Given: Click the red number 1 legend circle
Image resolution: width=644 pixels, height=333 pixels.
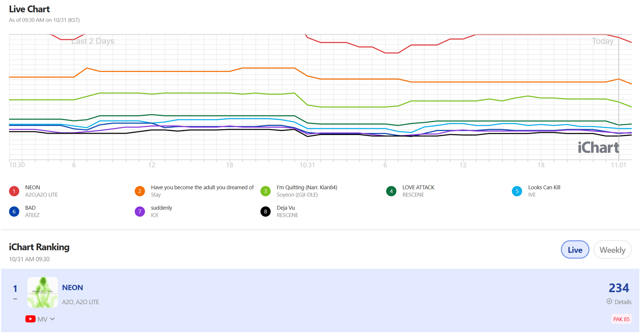Looking at the screenshot, I should click(14, 191).
